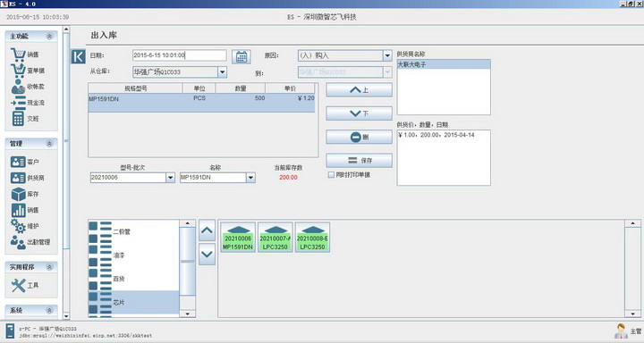Click sidebar scroll up arrow
The height and width of the screenshot is (343, 644).
[66, 29]
